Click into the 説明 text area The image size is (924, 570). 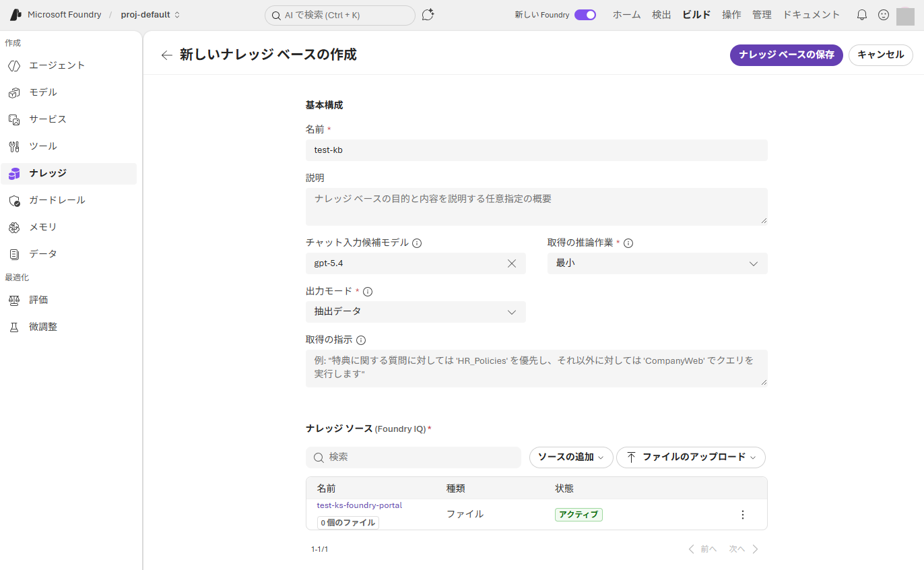pos(537,206)
